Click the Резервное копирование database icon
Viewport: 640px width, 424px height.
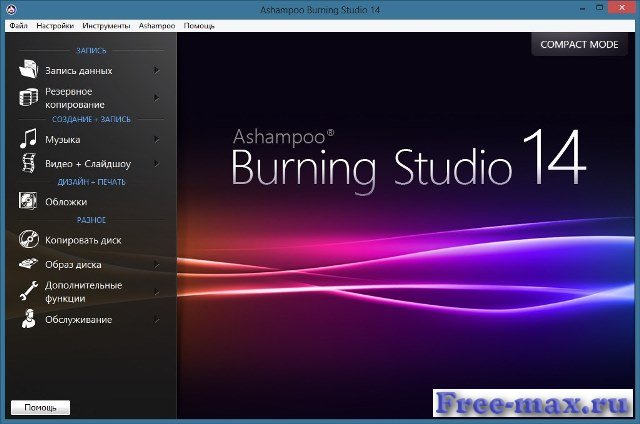(x=29, y=98)
